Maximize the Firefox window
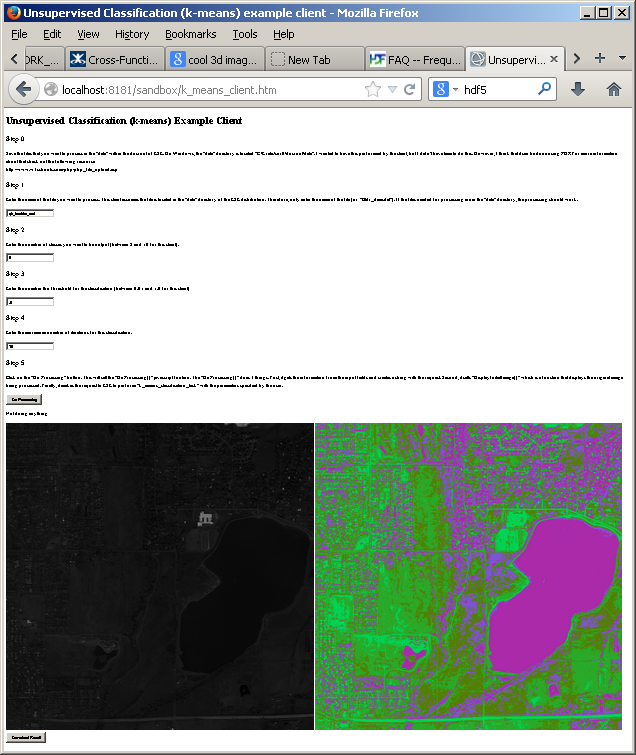The image size is (636, 755). [603, 13]
